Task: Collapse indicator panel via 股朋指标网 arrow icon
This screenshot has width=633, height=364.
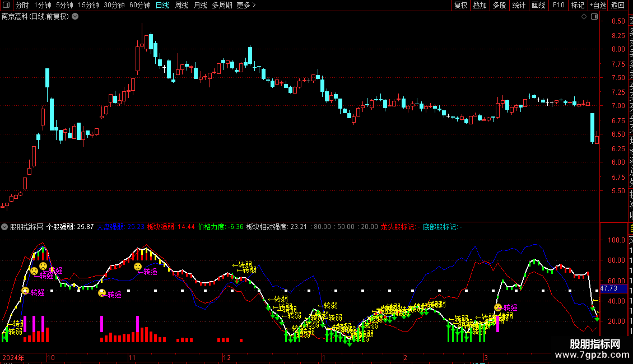Action: point(4,227)
